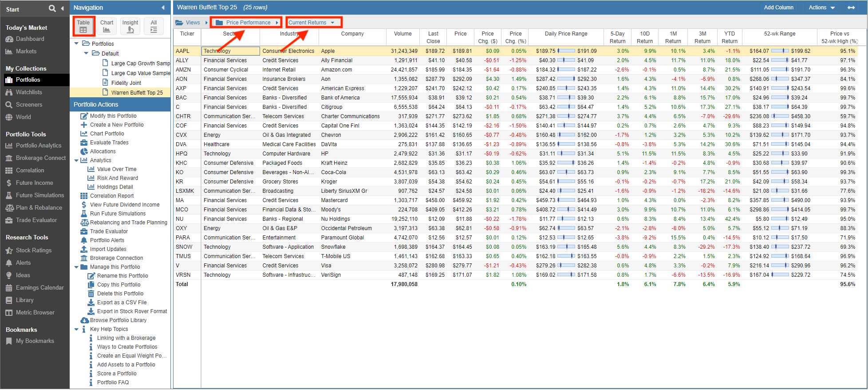Click the Modify this Portfolio pencil icon
868x390 pixels.
pos(84,116)
